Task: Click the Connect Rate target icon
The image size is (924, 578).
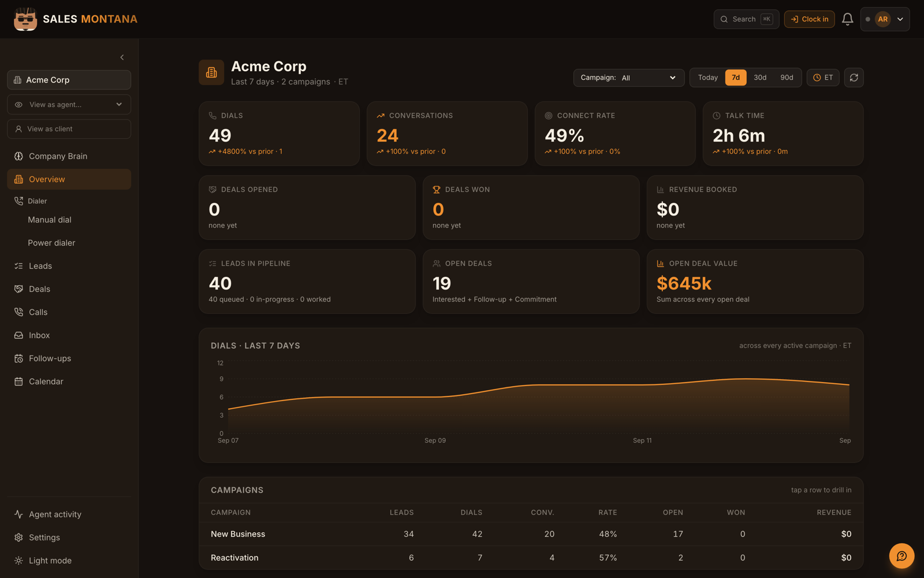Action: click(x=549, y=116)
